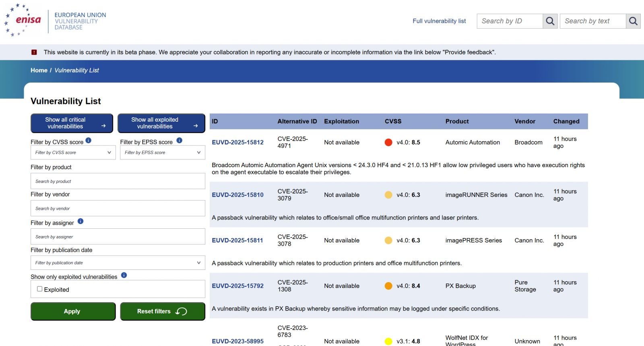Click CVE-2025-3079 alternative ID cell

[293, 195]
